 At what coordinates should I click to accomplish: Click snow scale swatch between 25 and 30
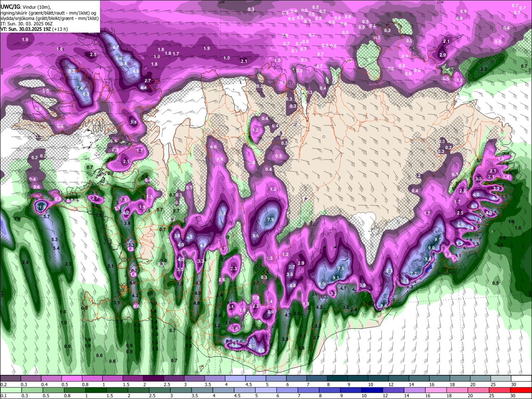(501, 379)
